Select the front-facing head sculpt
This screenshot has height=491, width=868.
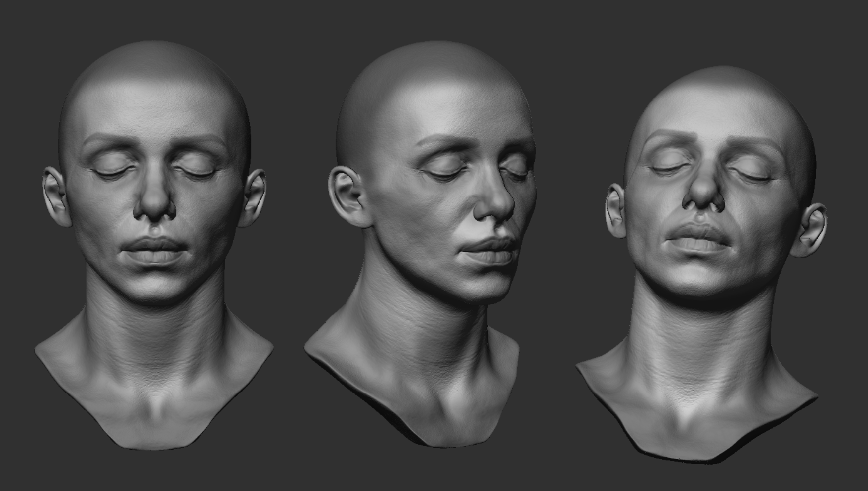pyautogui.click(x=154, y=245)
